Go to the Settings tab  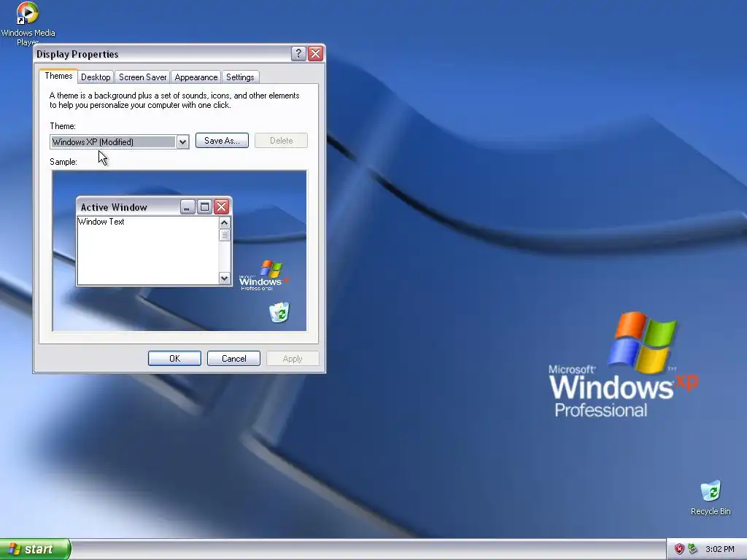(239, 77)
